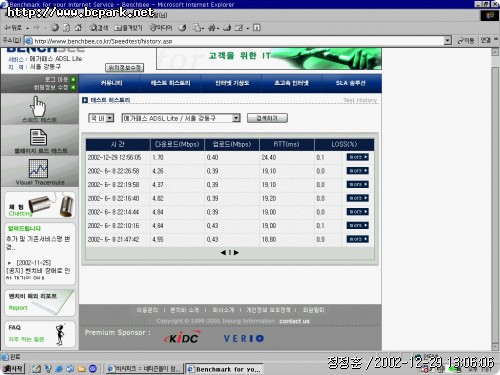Viewport: 500px width, 375px height.
Task: Open the Favorites pane from the toolbar
Action: (128, 28)
